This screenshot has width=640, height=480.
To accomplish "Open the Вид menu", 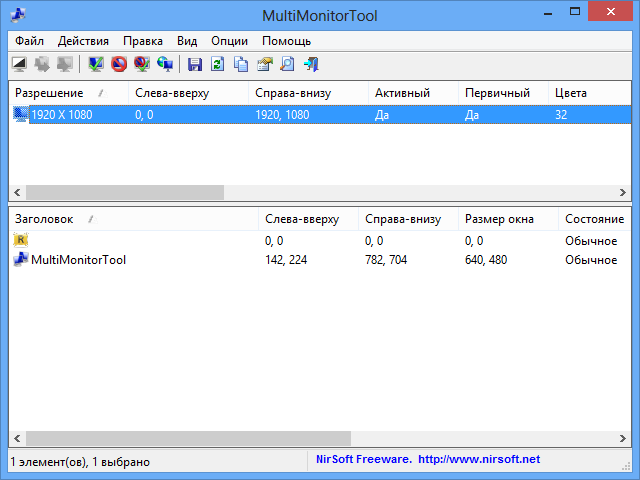I will tap(187, 41).
